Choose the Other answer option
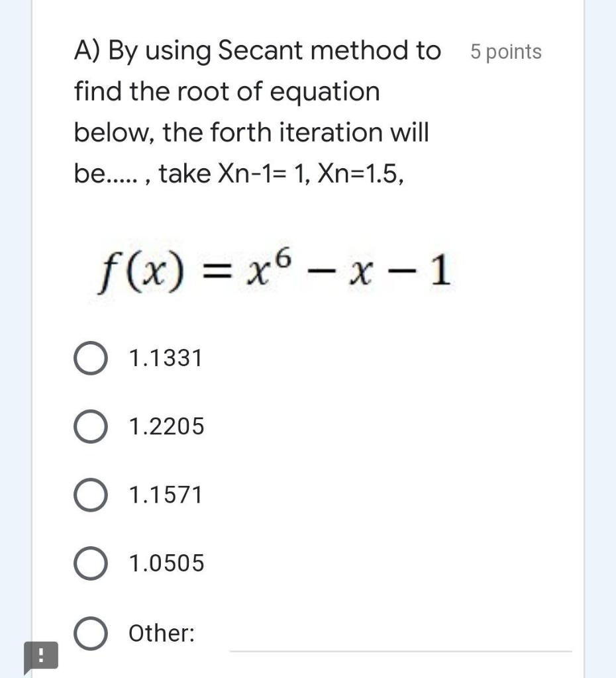This screenshot has height=678, width=616. click(91, 632)
